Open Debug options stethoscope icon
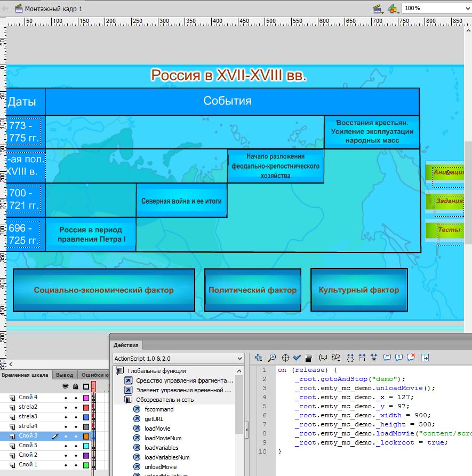472x476 pixels. 335,358
